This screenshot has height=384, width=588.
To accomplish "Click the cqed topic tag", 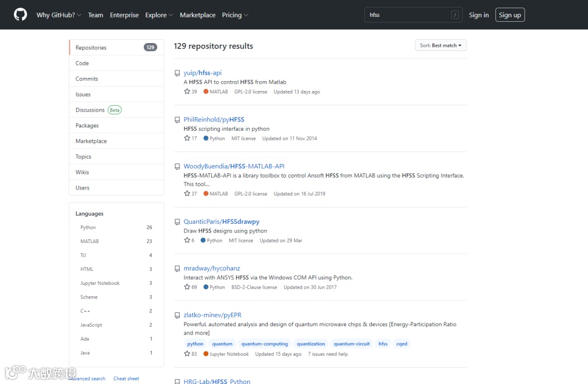I will pyautogui.click(x=402, y=344).
